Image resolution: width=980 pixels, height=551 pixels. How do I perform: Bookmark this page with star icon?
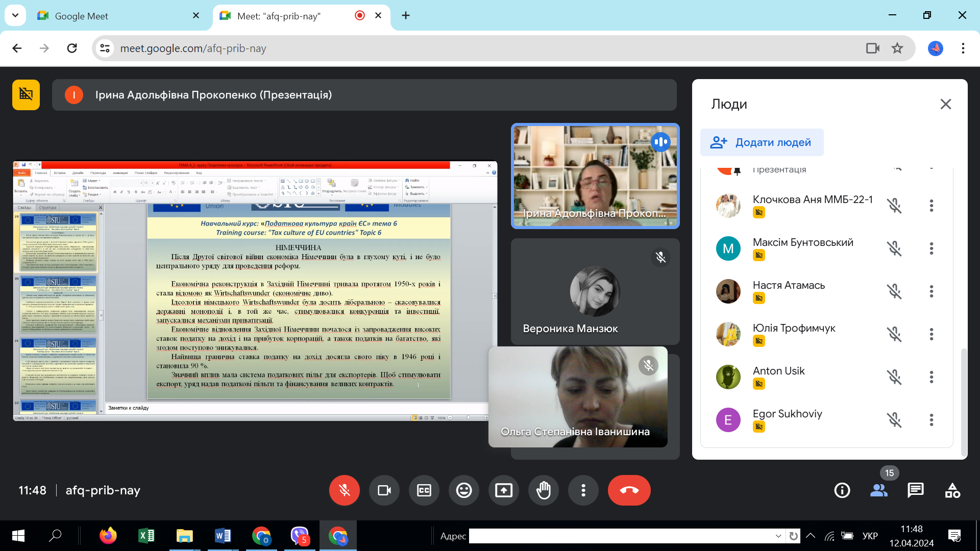897,48
